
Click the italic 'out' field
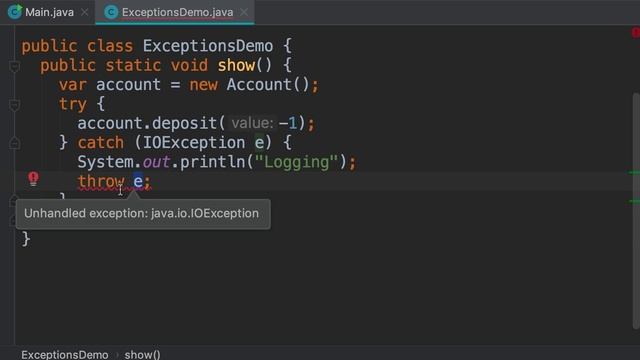[x=156, y=162]
